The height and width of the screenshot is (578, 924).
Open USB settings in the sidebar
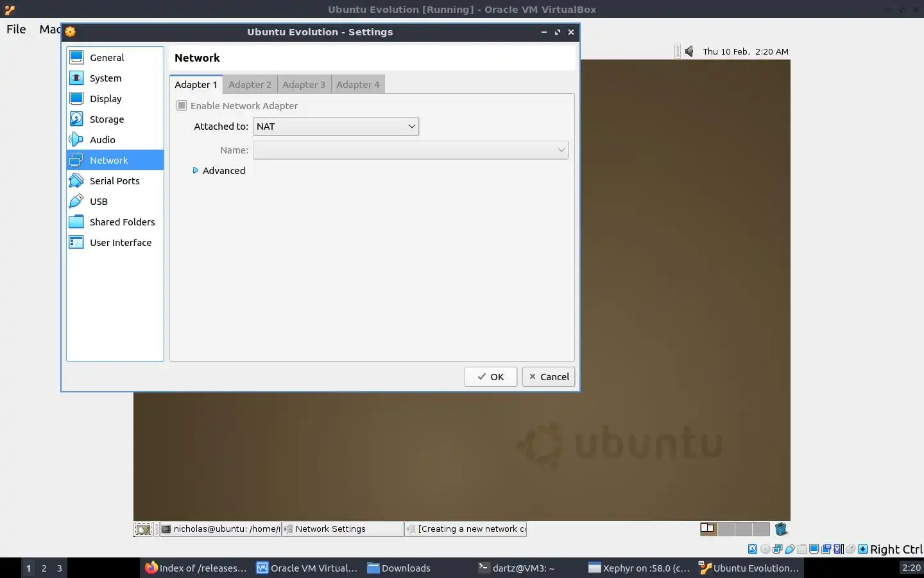click(x=115, y=202)
